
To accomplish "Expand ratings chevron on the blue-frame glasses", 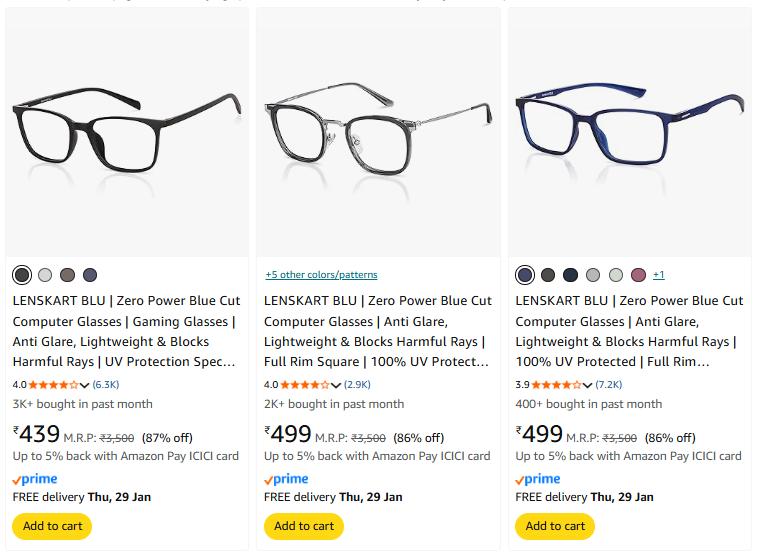I will (587, 385).
